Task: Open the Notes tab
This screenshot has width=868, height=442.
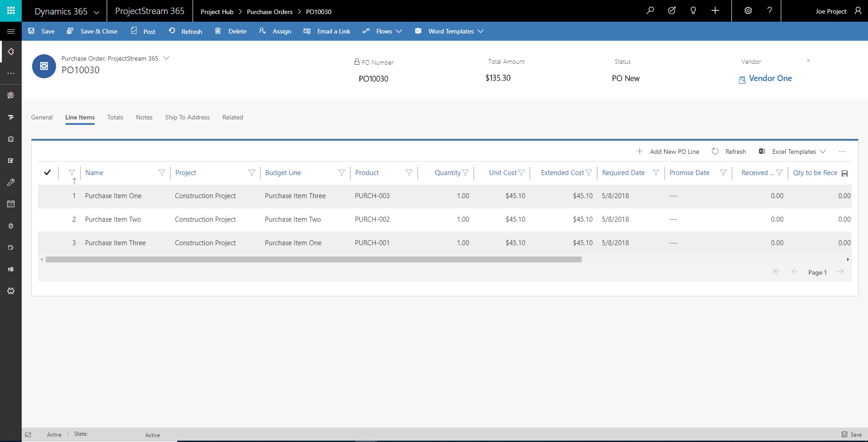Action: click(x=144, y=117)
